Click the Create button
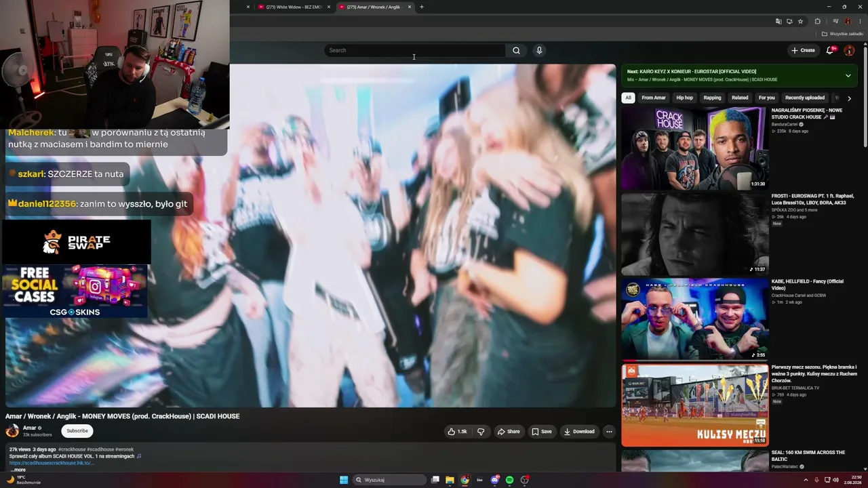This screenshot has height=488, width=868. (x=803, y=50)
